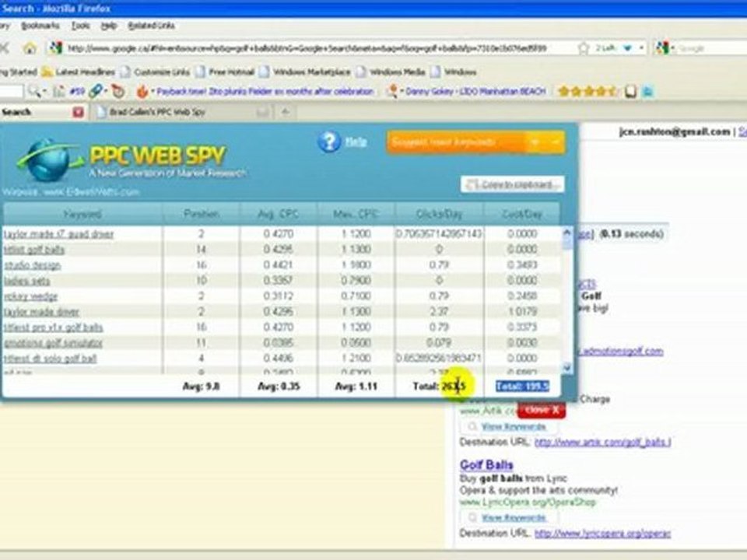
Task: Sort by the Keyword column header
Action: pos(82,214)
